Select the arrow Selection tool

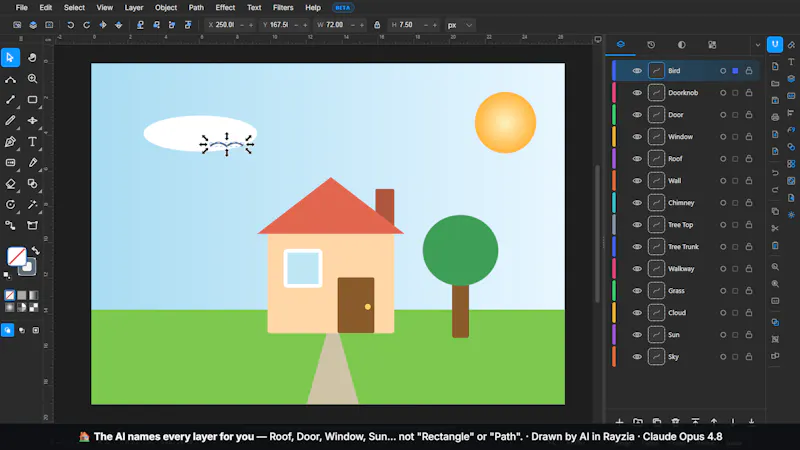click(x=10, y=57)
